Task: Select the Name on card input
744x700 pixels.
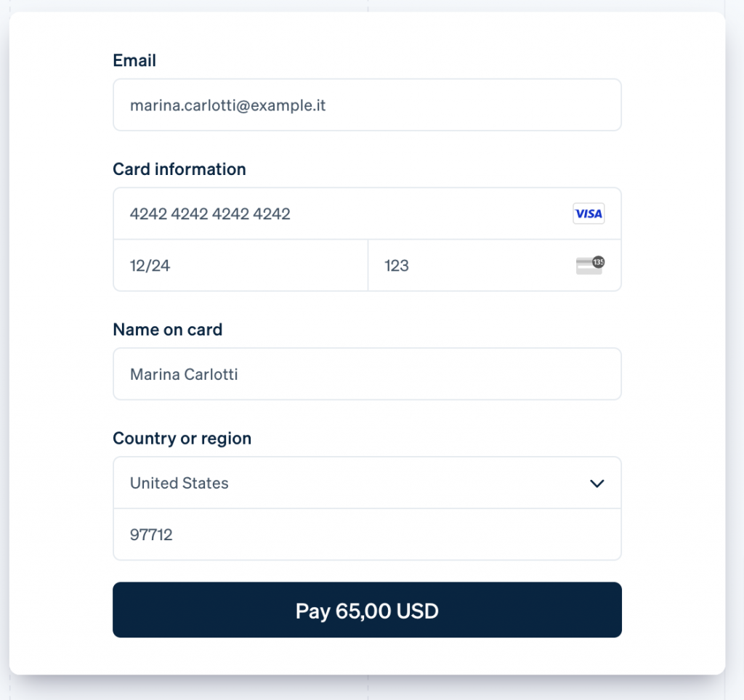Action: tap(367, 374)
